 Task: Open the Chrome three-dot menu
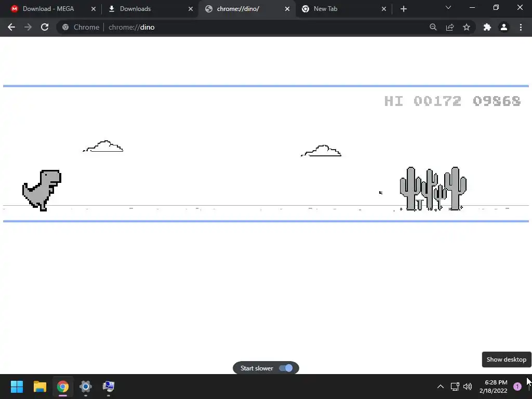pyautogui.click(x=521, y=27)
